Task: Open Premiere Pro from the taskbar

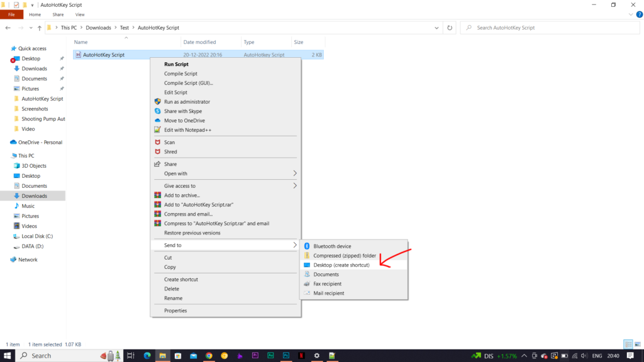Action: tap(255, 356)
